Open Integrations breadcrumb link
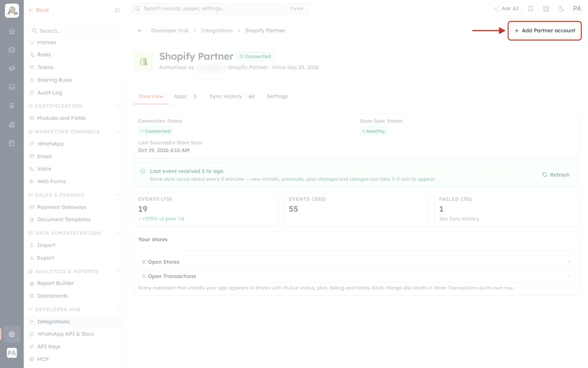588x368 pixels. pos(217,31)
